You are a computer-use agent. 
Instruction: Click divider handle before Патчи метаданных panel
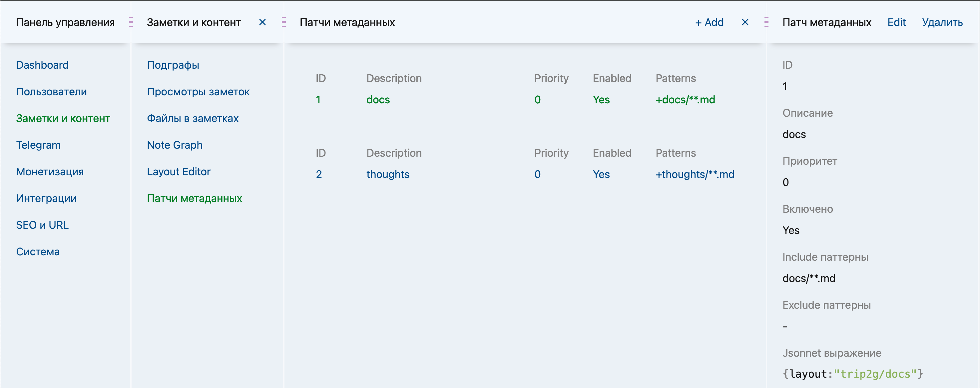click(x=283, y=22)
